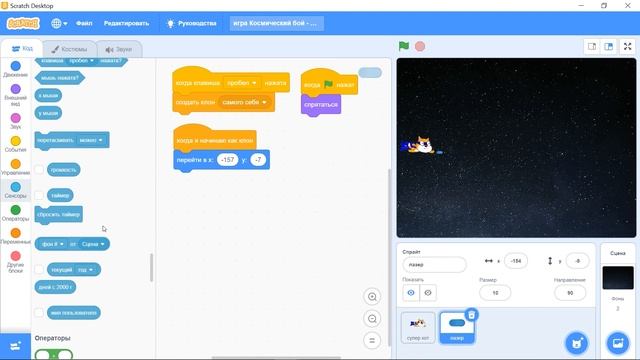
Task: Toggle the текущий год reporter checkbox
Action: (39, 269)
